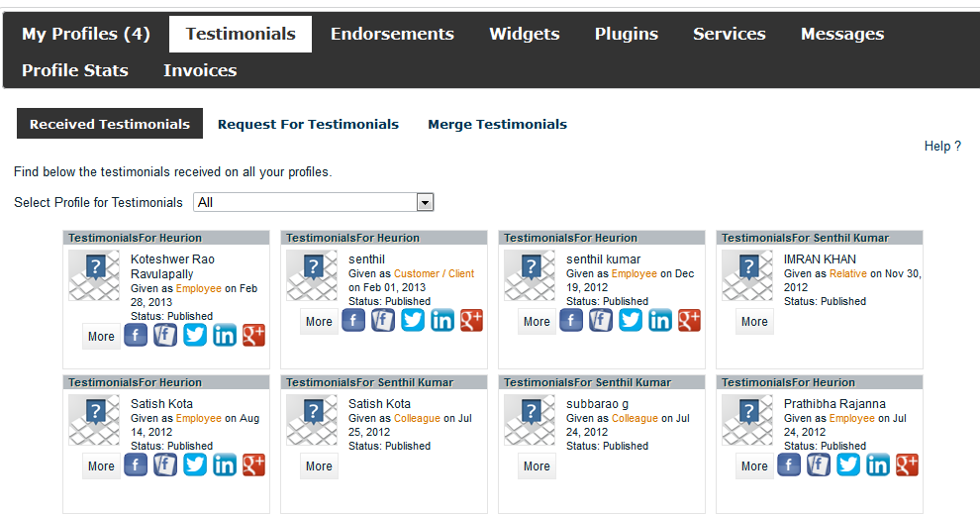Share Satish Kota's Employee testimonial on LinkedIn

click(x=225, y=464)
